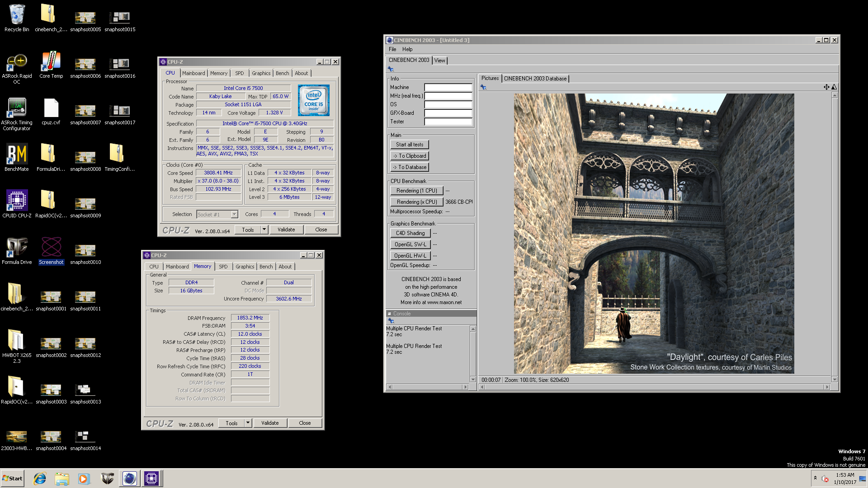Show hidden system tray icons
Viewport: 868px width, 488px height.
pyautogui.click(x=815, y=478)
